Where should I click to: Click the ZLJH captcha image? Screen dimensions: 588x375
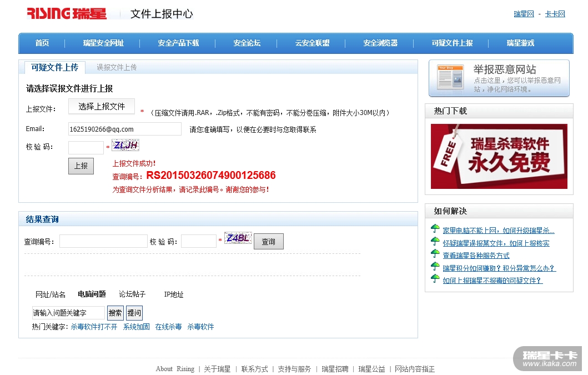click(x=125, y=145)
